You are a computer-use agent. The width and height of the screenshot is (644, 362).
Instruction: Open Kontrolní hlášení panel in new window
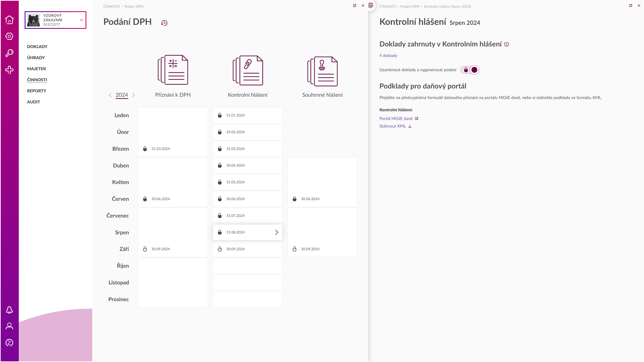(631, 6)
